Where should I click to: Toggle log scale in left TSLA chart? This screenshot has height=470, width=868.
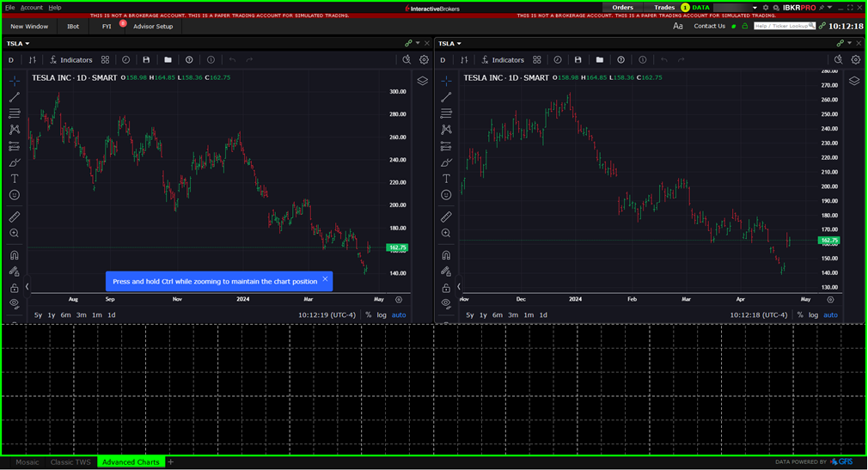point(382,315)
